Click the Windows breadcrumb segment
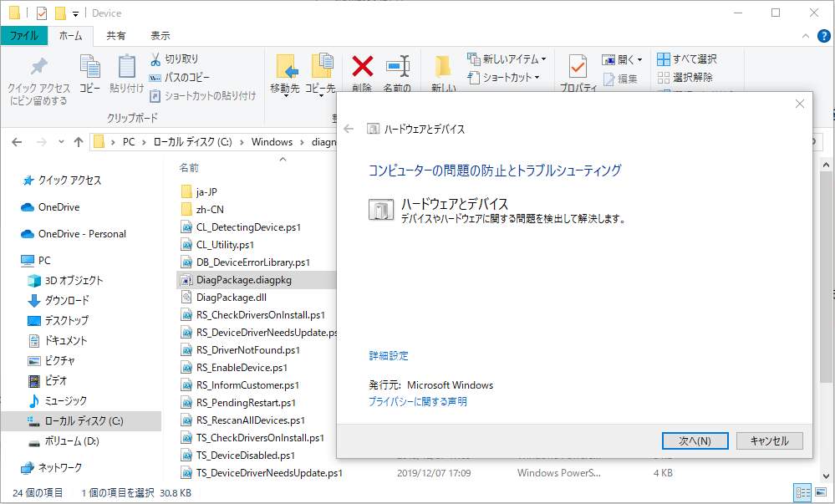The height and width of the screenshot is (504, 835). (x=272, y=142)
